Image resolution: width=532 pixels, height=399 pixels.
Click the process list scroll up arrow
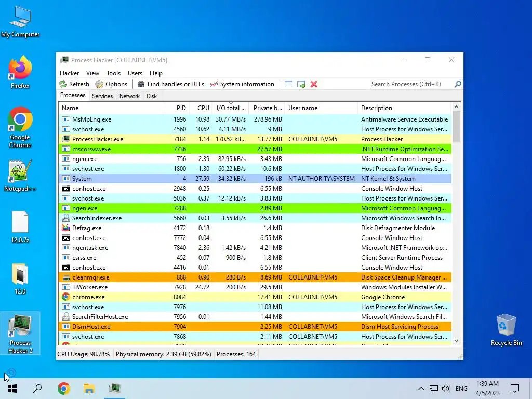click(x=456, y=107)
